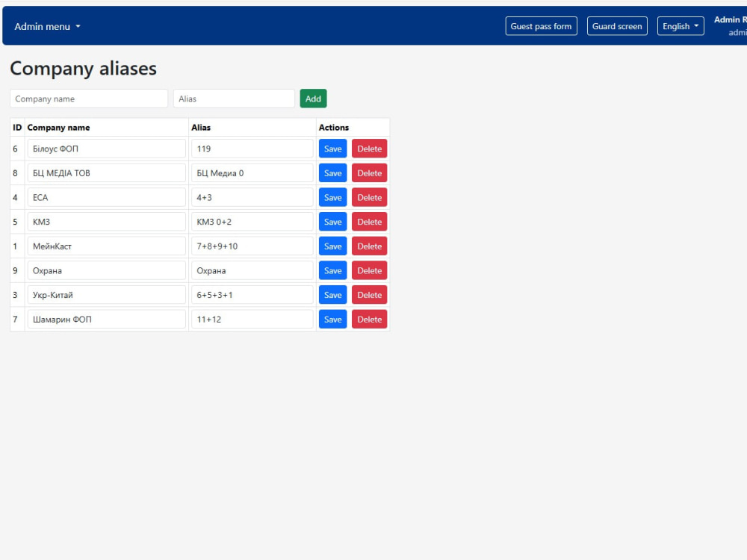
Task: Save the Укр-Китай row
Action: tap(332, 295)
